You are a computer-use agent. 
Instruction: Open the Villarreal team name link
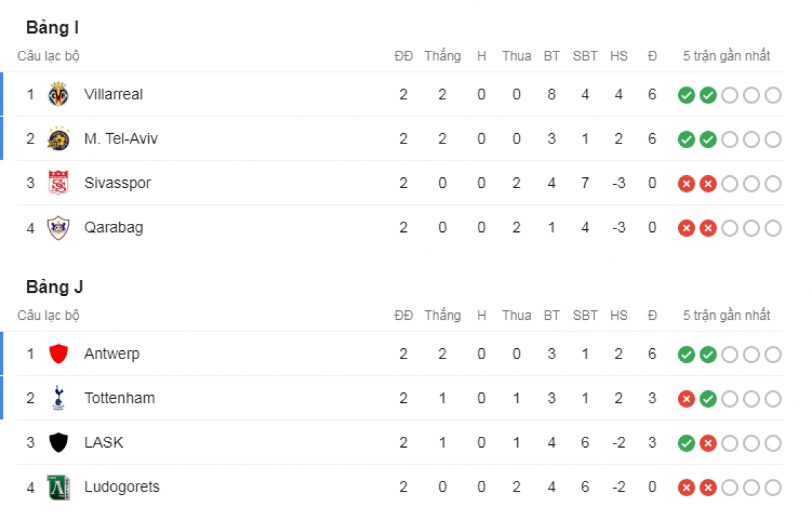tap(114, 95)
